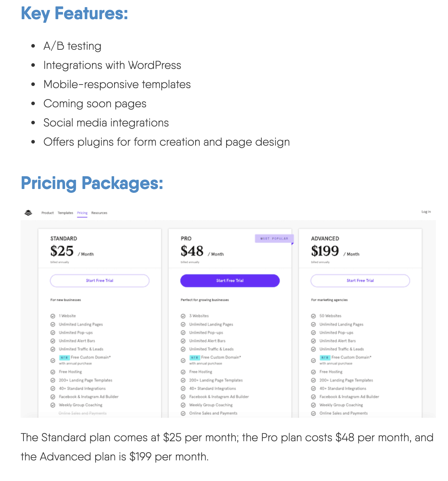Click the stacked layers logo icon
The image size is (448, 481).
pos(28,213)
